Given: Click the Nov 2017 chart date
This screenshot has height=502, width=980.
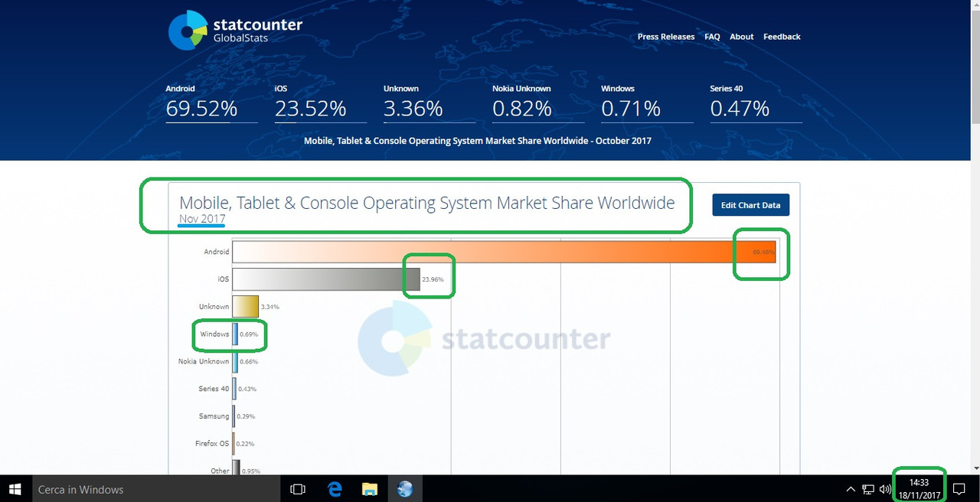Looking at the screenshot, I should tap(202, 219).
